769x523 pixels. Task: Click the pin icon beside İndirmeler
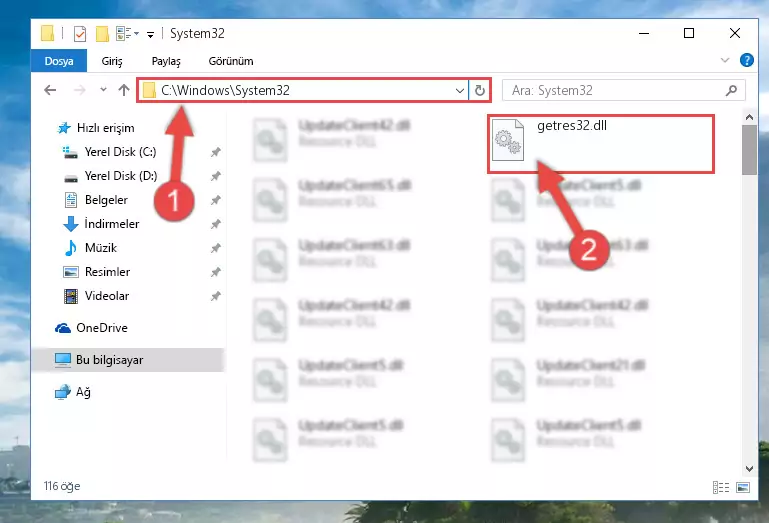click(x=215, y=224)
